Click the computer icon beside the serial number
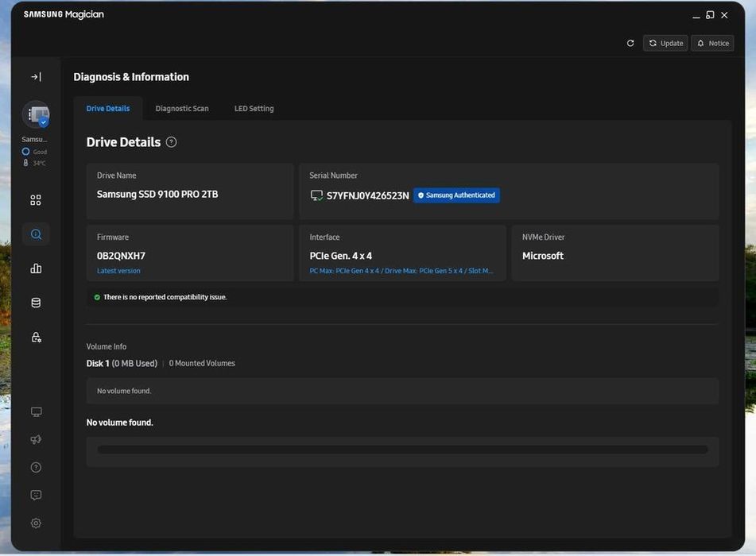The image size is (756, 556). click(x=316, y=195)
